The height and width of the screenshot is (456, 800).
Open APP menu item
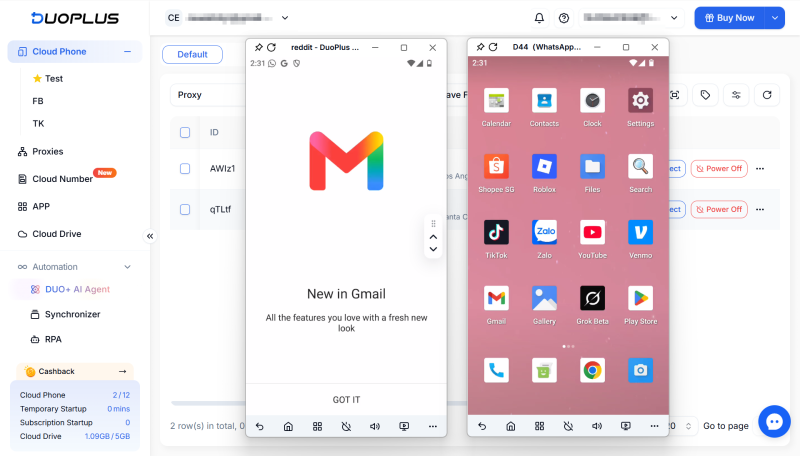pyautogui.click(x=33, y=207)
